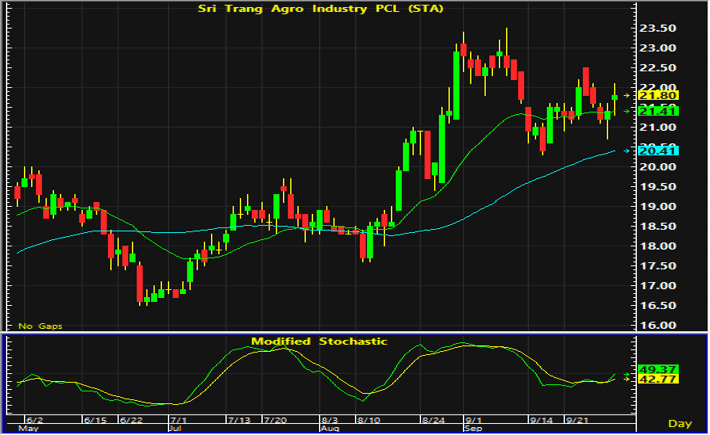Click the cyan 20.41 moving average label

click(658, 151)
